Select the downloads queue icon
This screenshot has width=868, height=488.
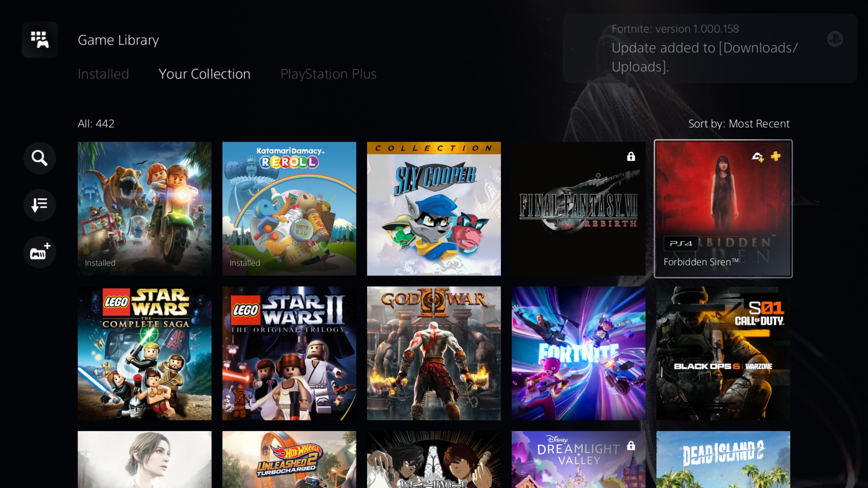point(39,205)
